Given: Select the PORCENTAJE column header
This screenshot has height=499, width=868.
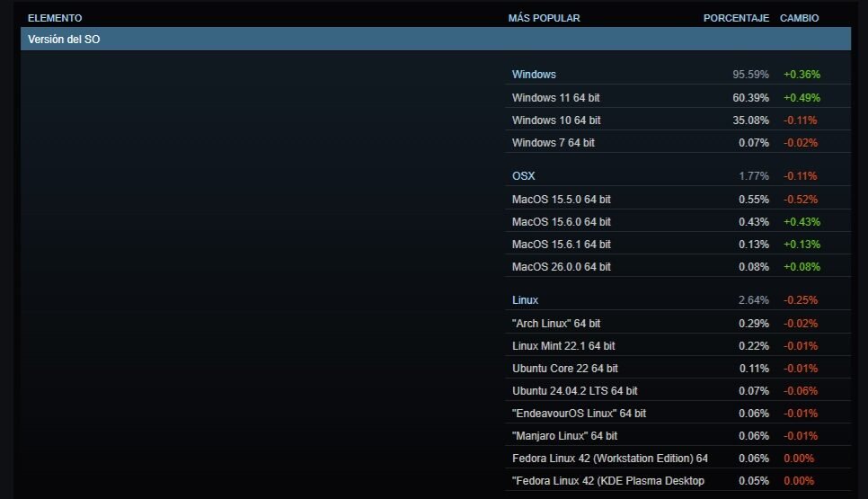Looking at the screenshot, I should click(x=736, y=18).
